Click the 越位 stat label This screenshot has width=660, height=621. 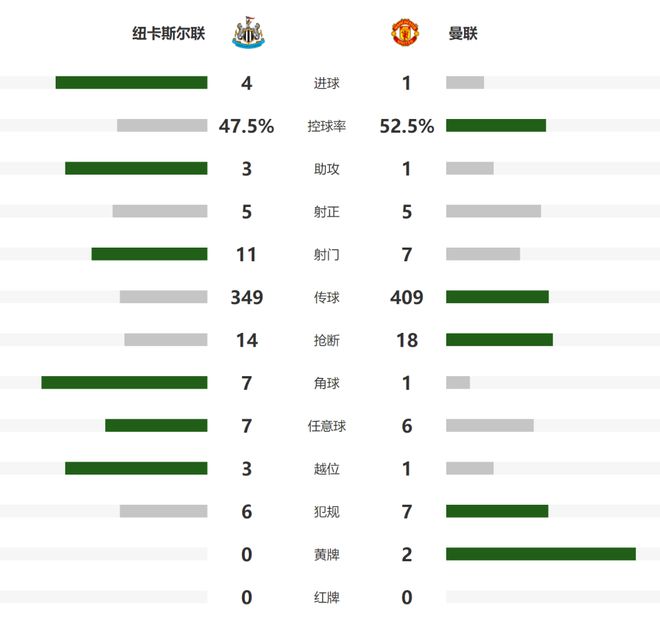point(326,469)
